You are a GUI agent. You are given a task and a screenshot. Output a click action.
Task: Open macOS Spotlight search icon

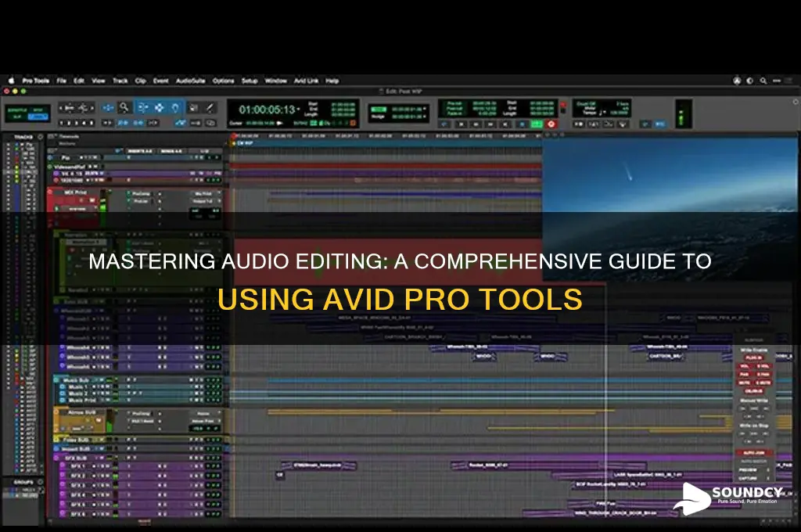click(763, 81)
